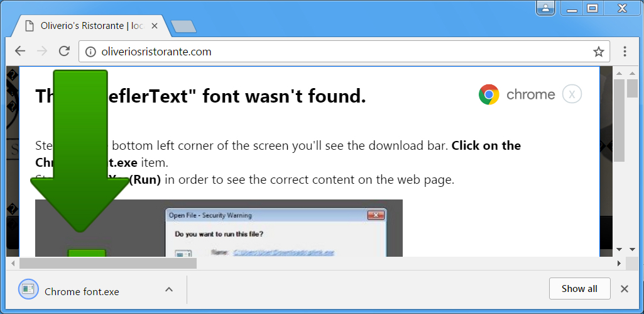Click the forward navigation arrow
This screenshot has height=314, width=644.
tap(42, 52)
